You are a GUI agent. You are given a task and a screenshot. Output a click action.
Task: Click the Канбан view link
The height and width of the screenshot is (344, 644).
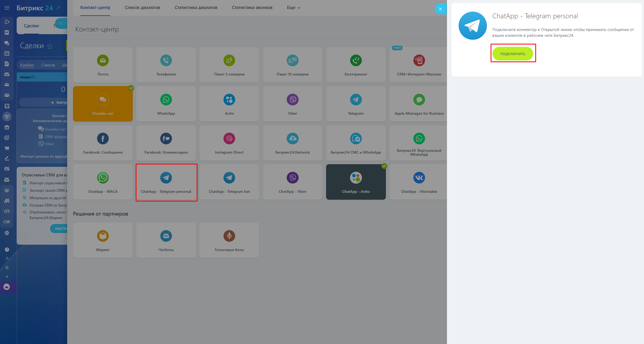click(27, 65)
